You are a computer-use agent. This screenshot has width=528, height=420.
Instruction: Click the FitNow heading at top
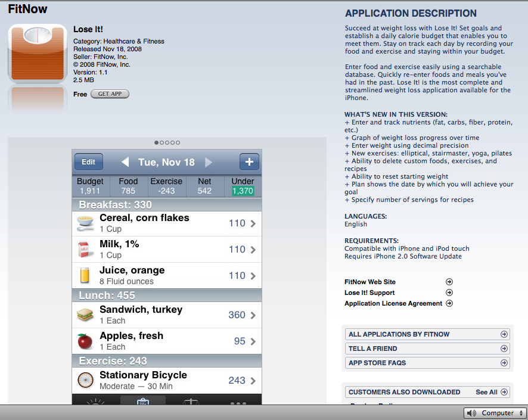27,9
